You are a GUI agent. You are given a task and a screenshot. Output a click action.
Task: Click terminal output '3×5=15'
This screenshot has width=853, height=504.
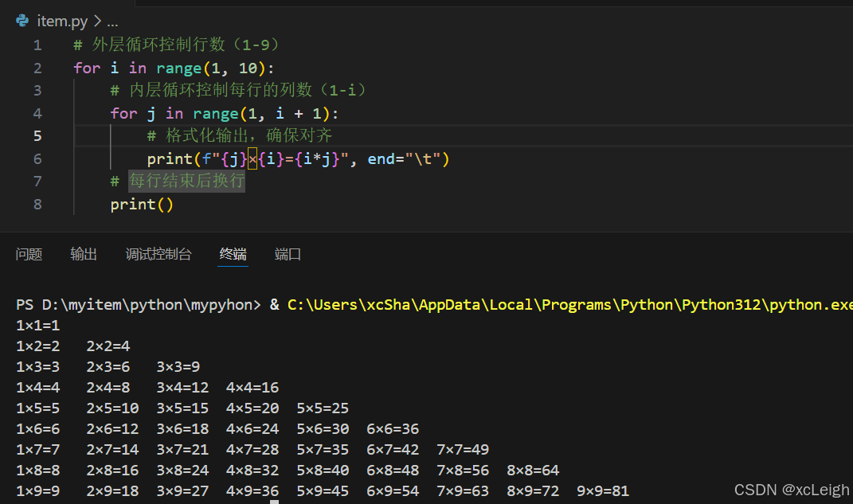[182, 408]
